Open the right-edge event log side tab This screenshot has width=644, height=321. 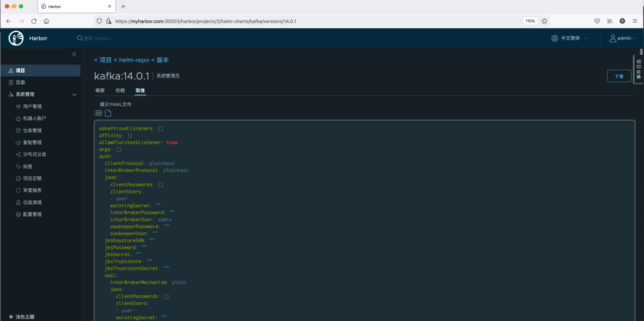638,69
